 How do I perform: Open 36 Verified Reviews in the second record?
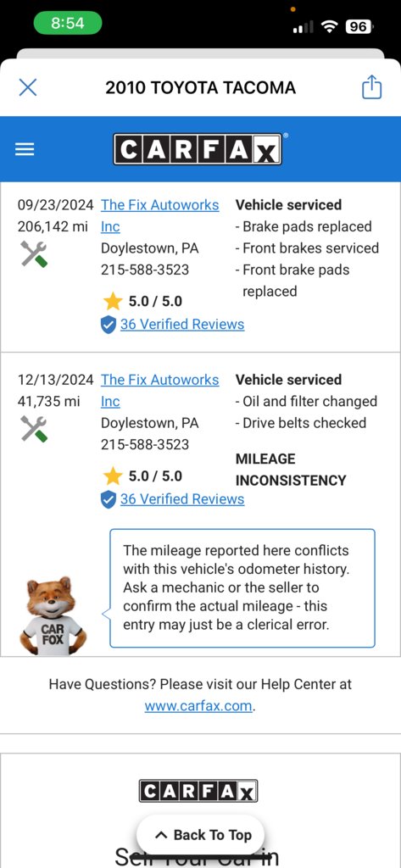pyautogui.click(x=182, y=499)
